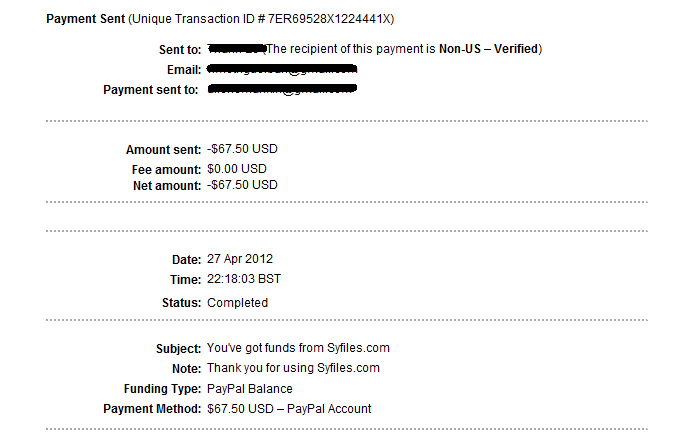This screenshot has height=439, width=687.
Task: Select the Unique Transaction ID text
Action: click(x=267, y=20)
